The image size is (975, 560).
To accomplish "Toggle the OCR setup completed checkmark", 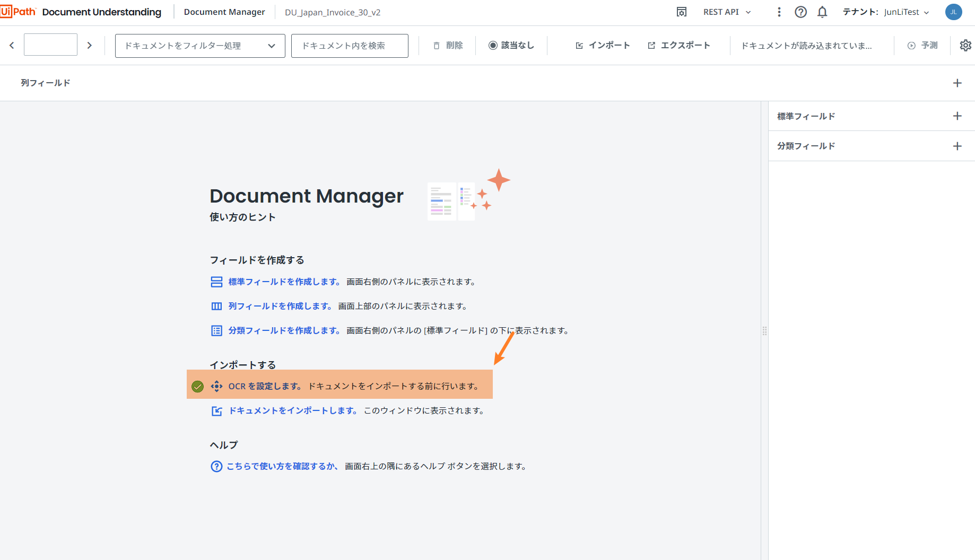I will pyautogui.click(x=197, y=387).
